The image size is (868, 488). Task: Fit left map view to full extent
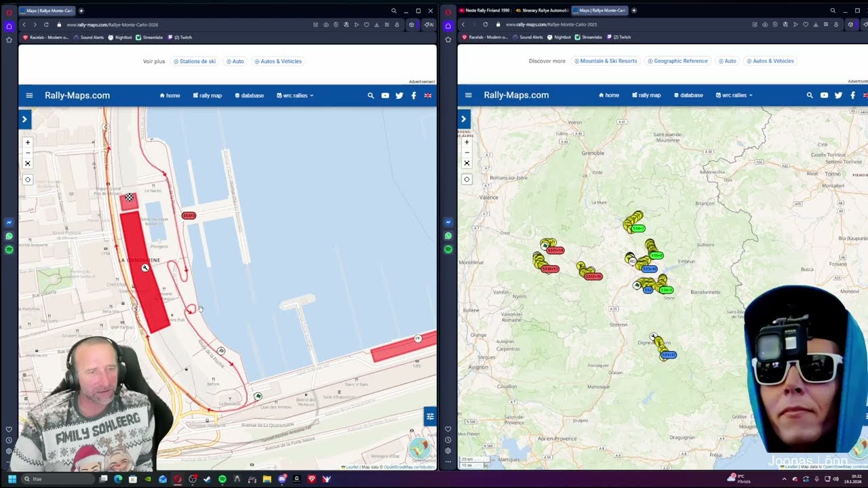[x=28, y=163]
